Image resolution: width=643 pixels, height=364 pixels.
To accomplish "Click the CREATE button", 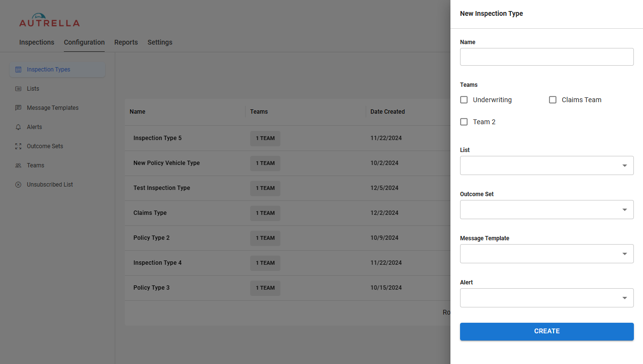I will coord(547,331).
